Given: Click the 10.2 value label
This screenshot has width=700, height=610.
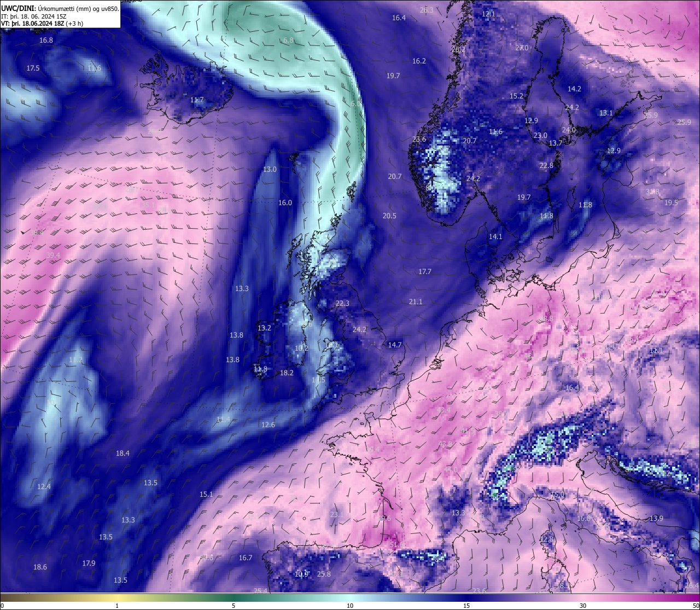Looking at the screenshot, I should coord(301,348).
